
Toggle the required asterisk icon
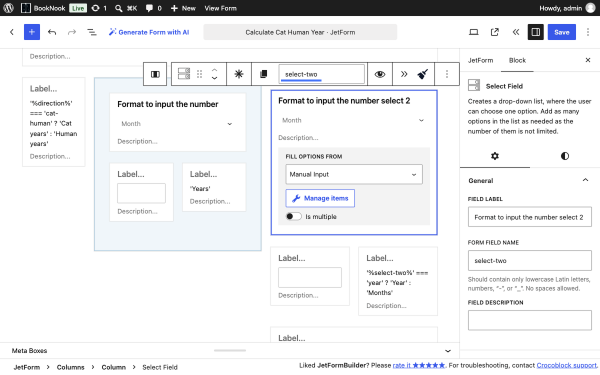[239, 74]
